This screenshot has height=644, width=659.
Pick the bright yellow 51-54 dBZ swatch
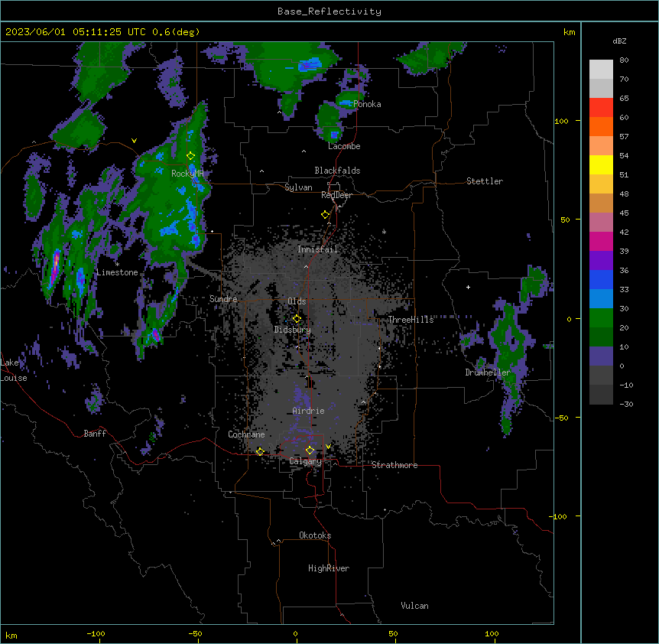click(x=601, y=164)
